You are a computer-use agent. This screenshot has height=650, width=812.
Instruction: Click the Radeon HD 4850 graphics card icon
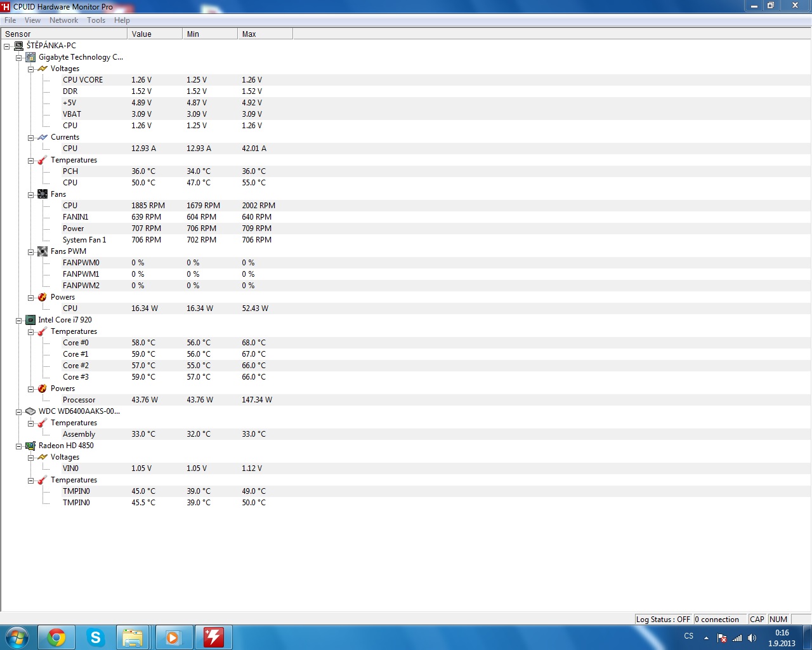[30, 446]
